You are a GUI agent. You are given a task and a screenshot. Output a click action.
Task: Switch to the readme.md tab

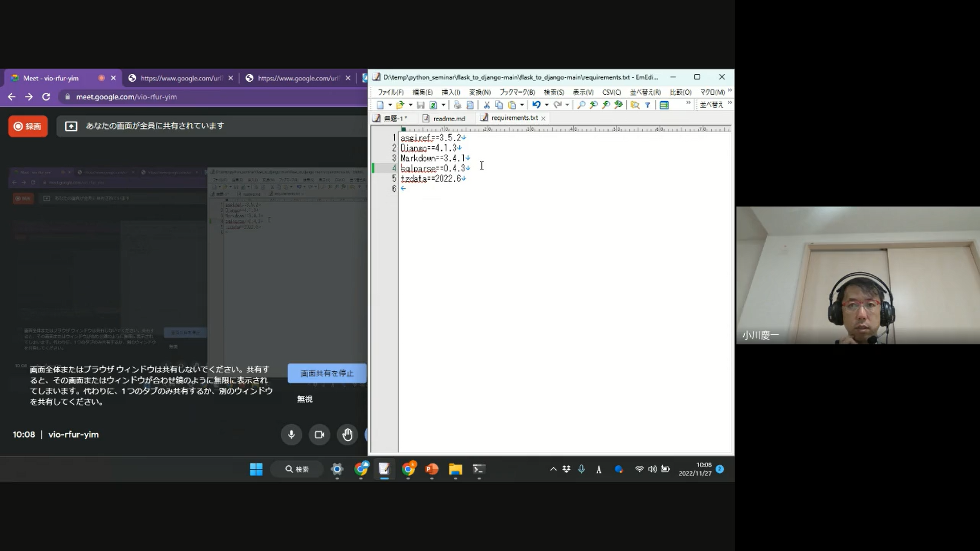pyautogui.click(x=449, y=118)
